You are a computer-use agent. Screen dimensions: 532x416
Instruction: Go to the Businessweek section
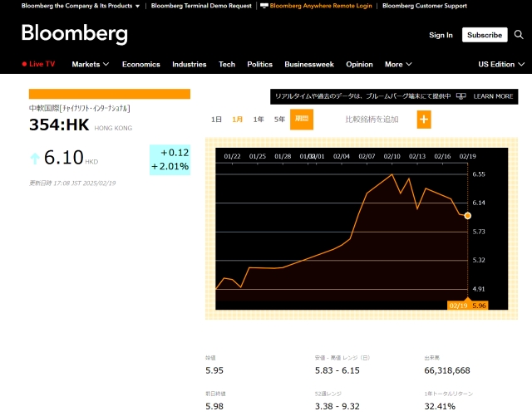pos(309,64)
